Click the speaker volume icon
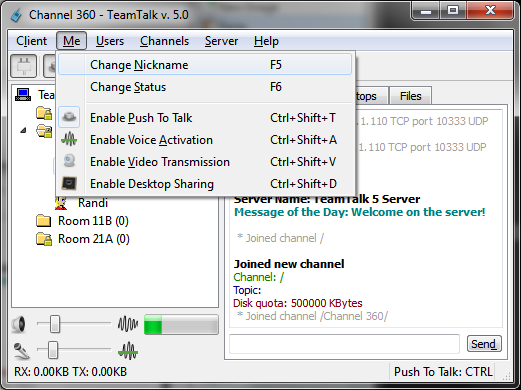 coord(19,324)
